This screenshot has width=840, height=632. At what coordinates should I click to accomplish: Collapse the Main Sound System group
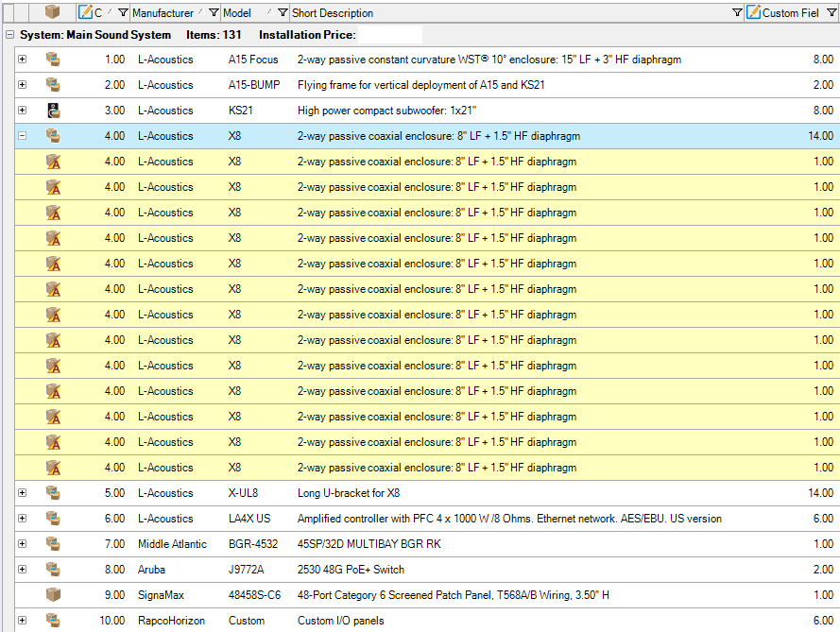[9, 35]
